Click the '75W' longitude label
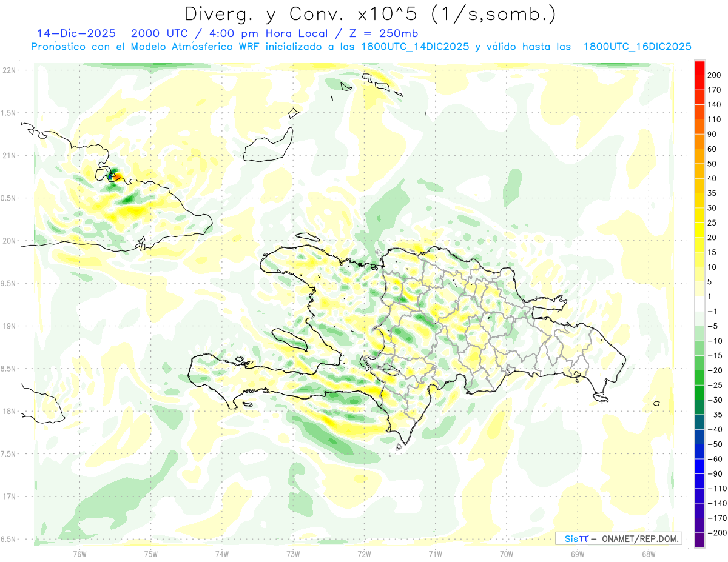Image resolution: width=728 pixels, height=562 pixels. click(x=150, y=554)
